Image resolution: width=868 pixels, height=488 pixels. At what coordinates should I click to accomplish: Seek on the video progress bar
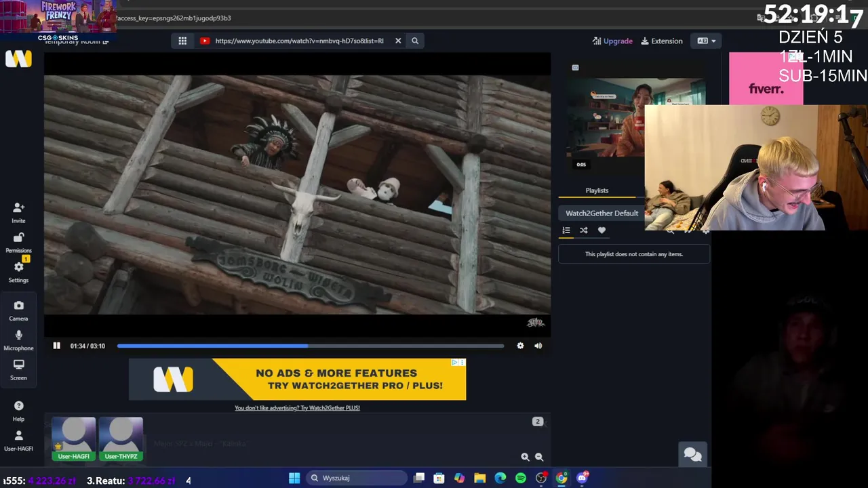pos(311,346)
